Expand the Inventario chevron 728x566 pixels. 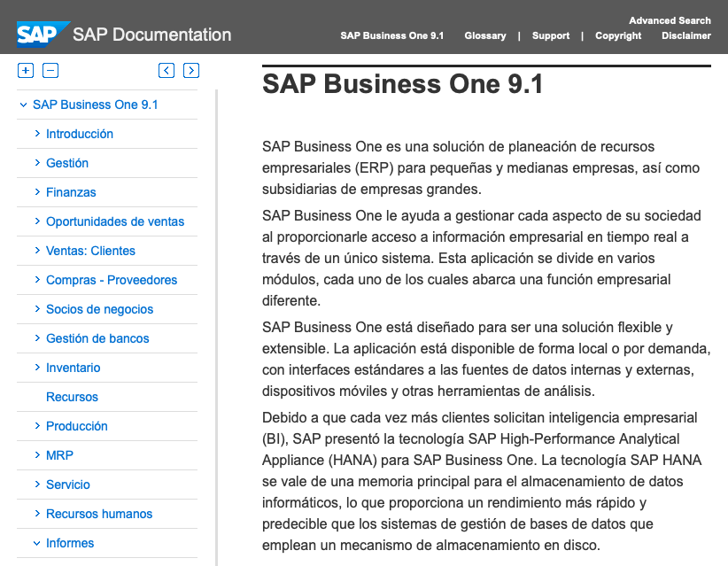37,368
